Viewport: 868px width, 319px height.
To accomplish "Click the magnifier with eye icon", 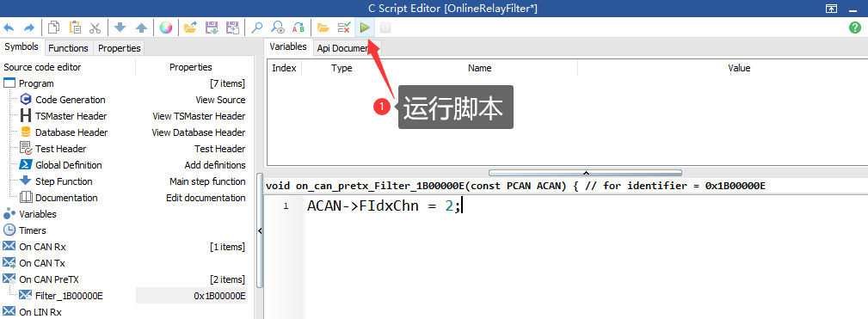I will (279, 28).
